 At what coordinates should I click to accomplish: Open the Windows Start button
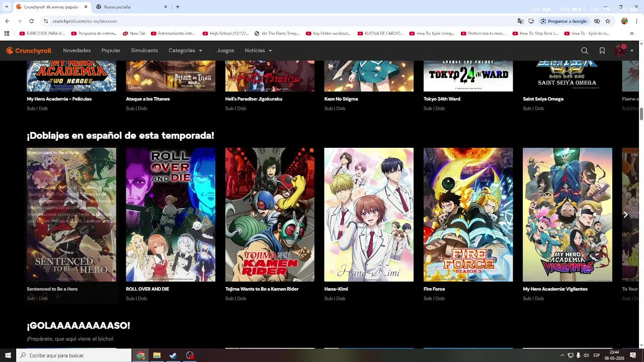8,355
